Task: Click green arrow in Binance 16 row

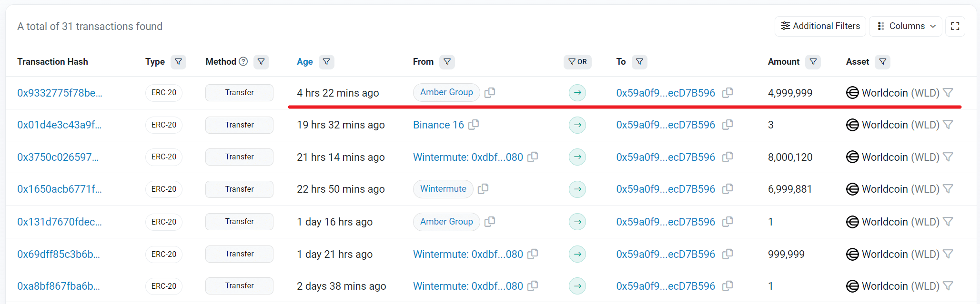Action: 577,125
